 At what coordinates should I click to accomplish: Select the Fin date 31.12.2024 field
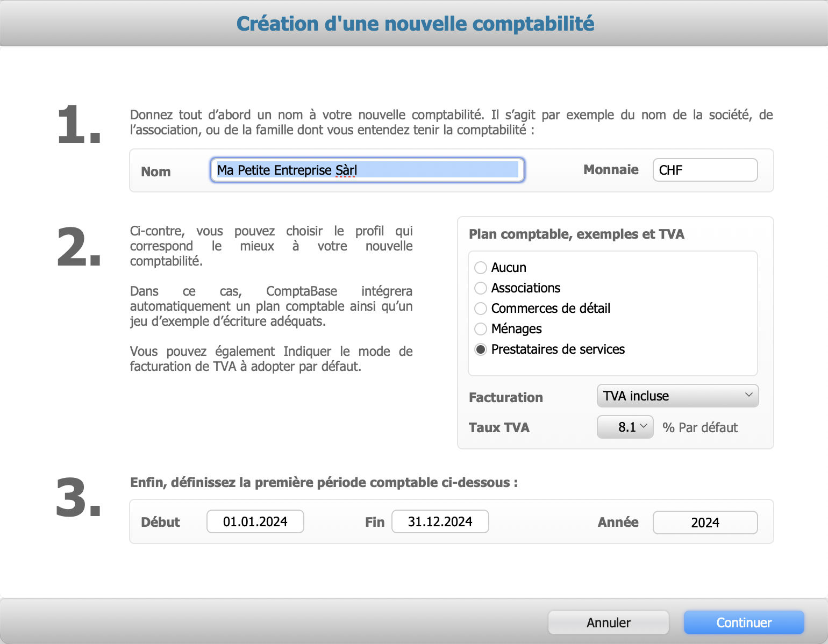click(440, 521)
